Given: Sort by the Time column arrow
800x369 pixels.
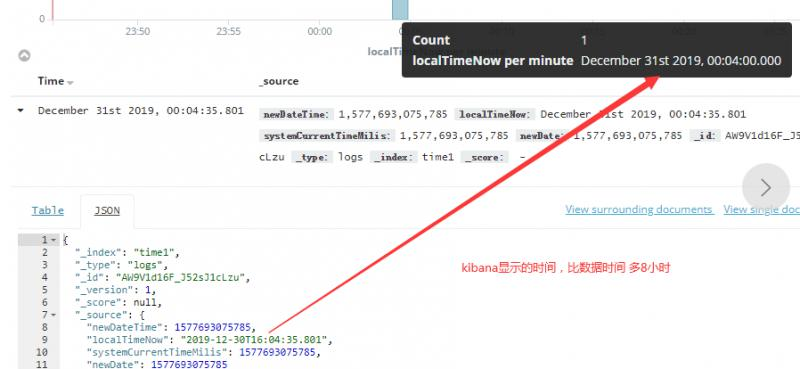Looking at the screenshot, I should coord(70,83).
